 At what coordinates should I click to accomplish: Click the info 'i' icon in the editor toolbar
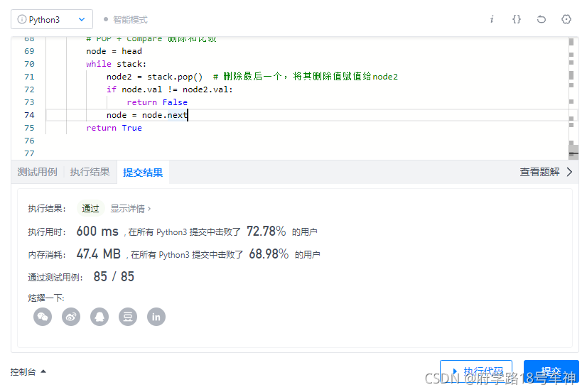tap(492, 19)
